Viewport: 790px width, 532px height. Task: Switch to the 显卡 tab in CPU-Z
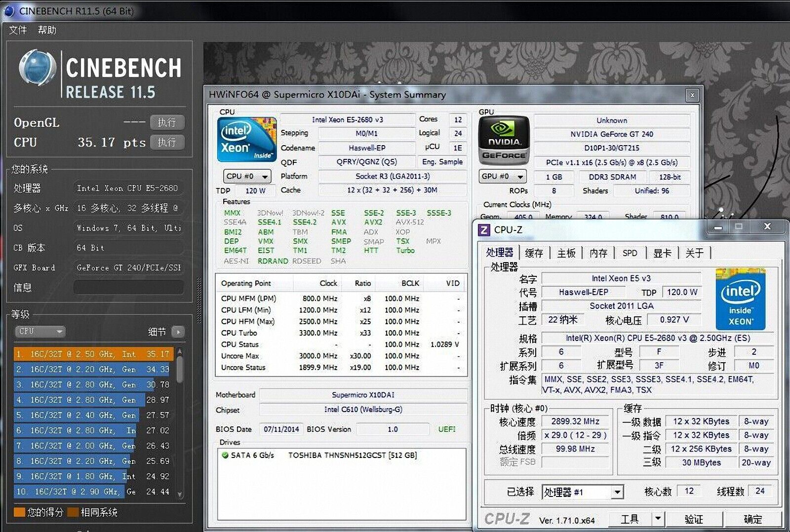tap(662, 253)
